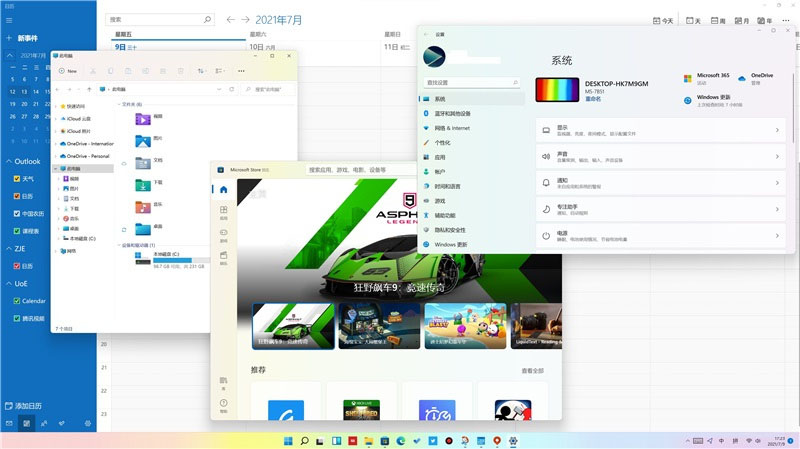Image resolution: width=800 pixels, height=449 pixels.
Task: Expand the 此电脑 tree node in File Explorer
Action: 58,169
